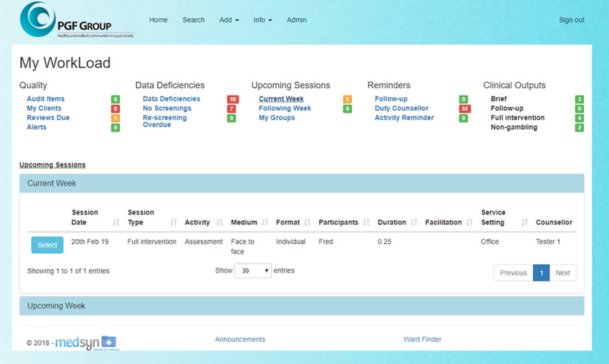
Task: Click the medsyn footer logo
Action: point(85,343)
